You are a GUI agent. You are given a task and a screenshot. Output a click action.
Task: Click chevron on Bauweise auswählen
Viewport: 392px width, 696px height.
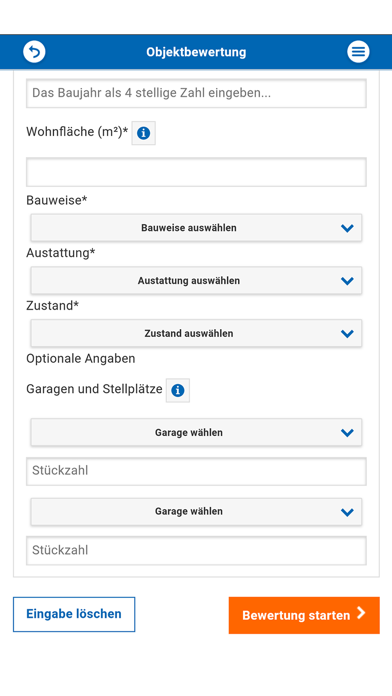point(347,228)
